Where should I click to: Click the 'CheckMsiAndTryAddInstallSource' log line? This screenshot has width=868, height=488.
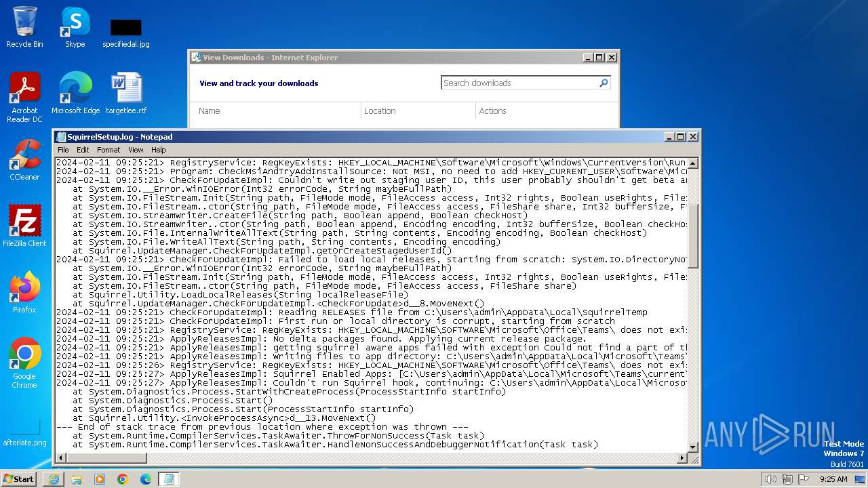pos(372,171)
